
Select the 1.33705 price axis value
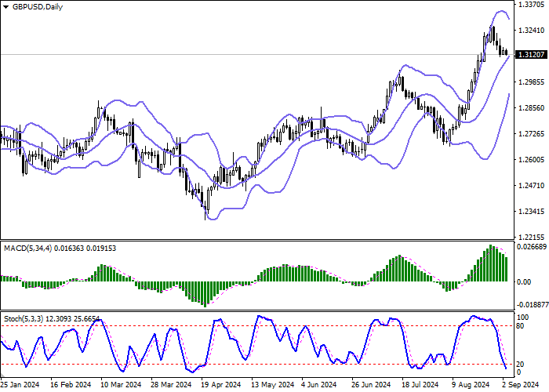pyautogui.click(x=531, y=5)
